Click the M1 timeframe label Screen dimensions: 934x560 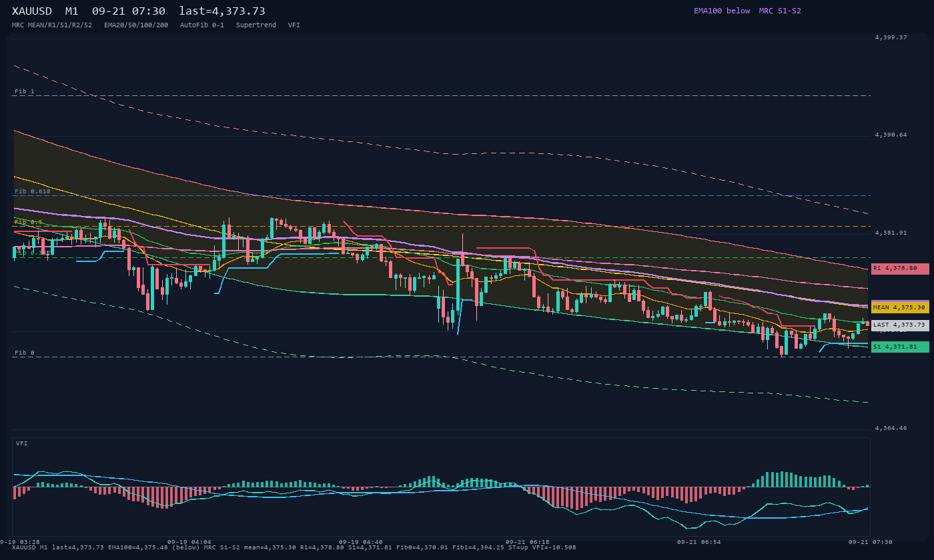pos(72,11)
